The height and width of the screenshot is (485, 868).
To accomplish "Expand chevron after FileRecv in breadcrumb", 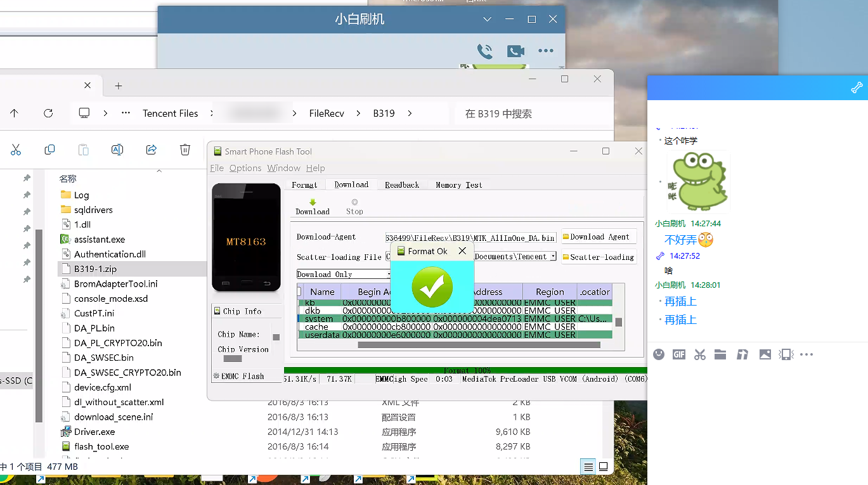I will pos(358,113).
